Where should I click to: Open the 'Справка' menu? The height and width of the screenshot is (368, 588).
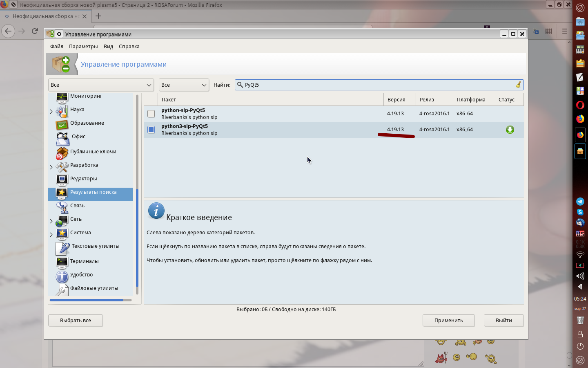[129, 46]
